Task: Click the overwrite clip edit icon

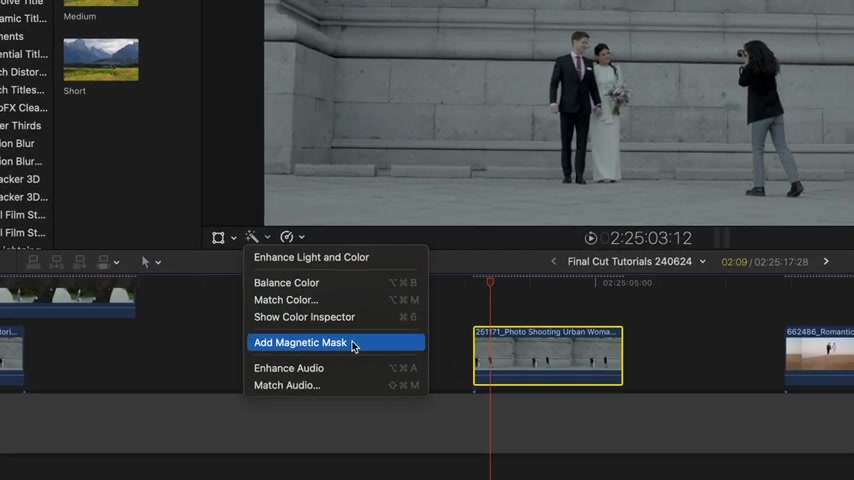Action: pyautogui.click(x=103, y=262)
